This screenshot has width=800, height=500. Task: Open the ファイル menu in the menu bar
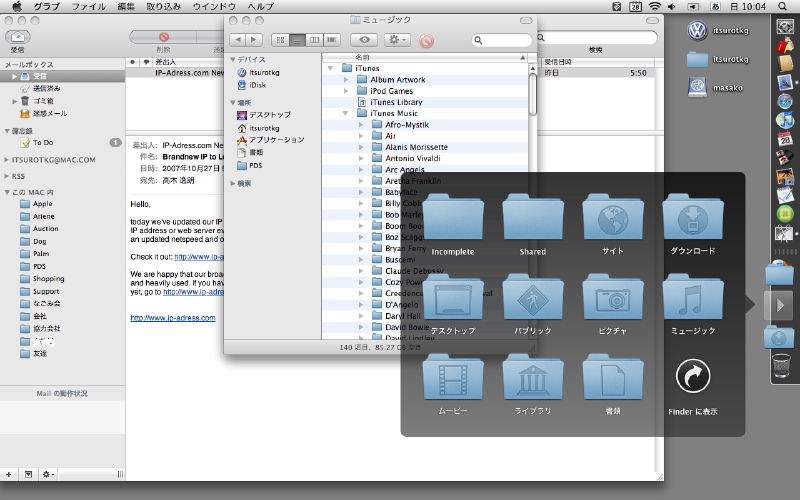tap(88, 6)
